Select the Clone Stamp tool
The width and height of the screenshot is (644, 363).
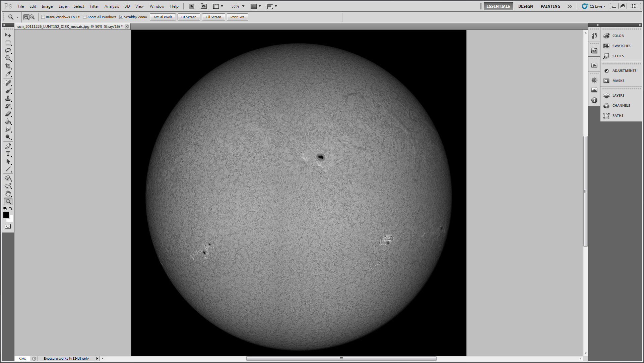click(x=8, y=98)
